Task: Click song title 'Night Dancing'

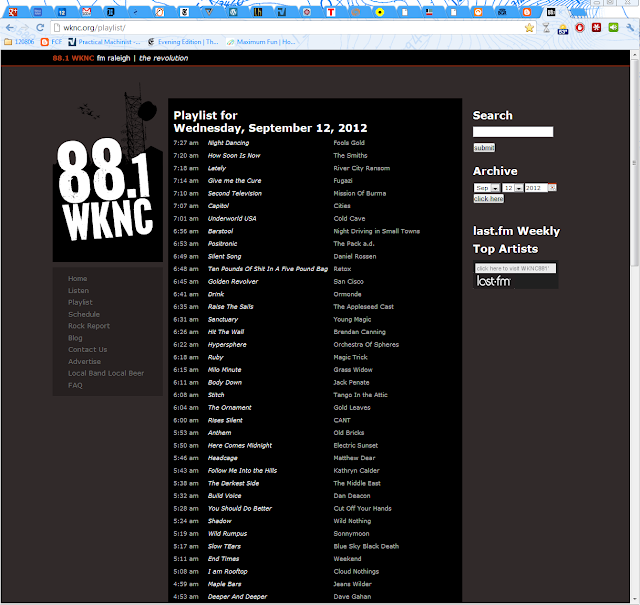Action: click(x=228, y=143)
